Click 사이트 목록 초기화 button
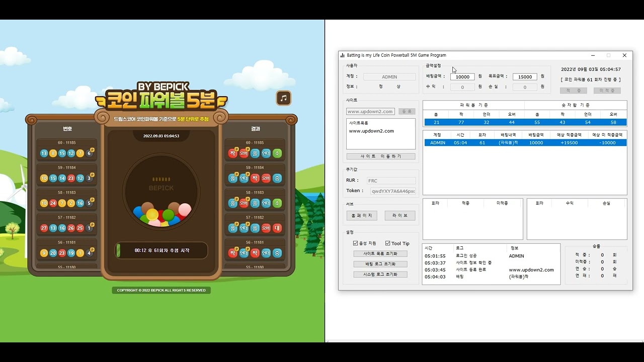 tap(380, 253)
